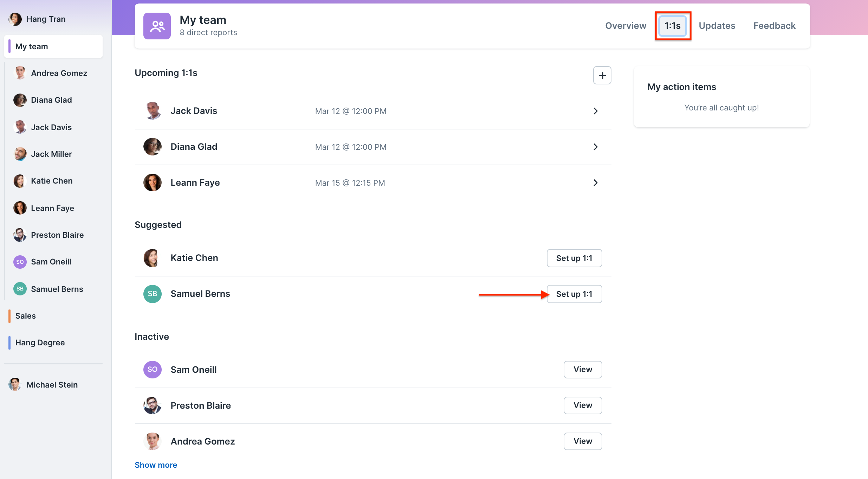Image resolution: width=868 pixels, height=479 pixels.
Task: Click the purple SO avatar in sidebar
Action: click(20, 262)
